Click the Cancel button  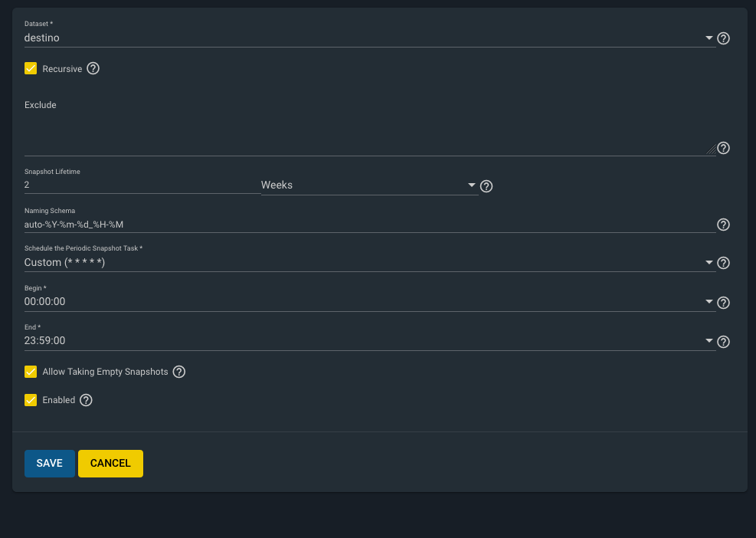point(110,464)
